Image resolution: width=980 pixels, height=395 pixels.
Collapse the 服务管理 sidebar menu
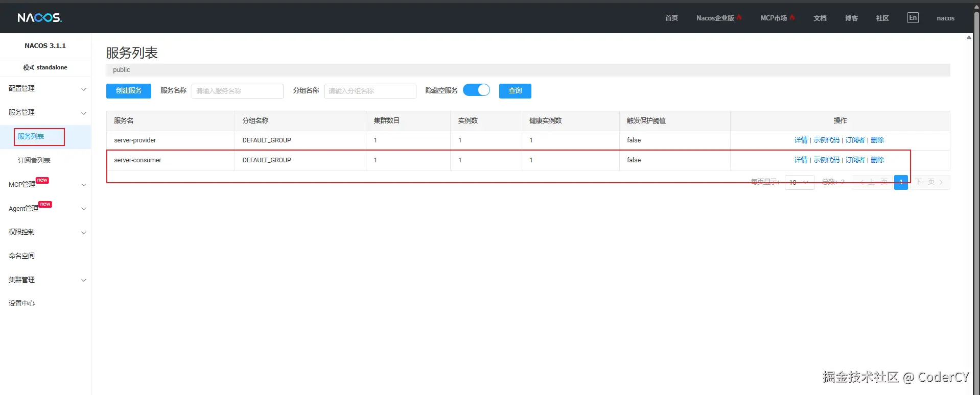click(x=45, y=113)
